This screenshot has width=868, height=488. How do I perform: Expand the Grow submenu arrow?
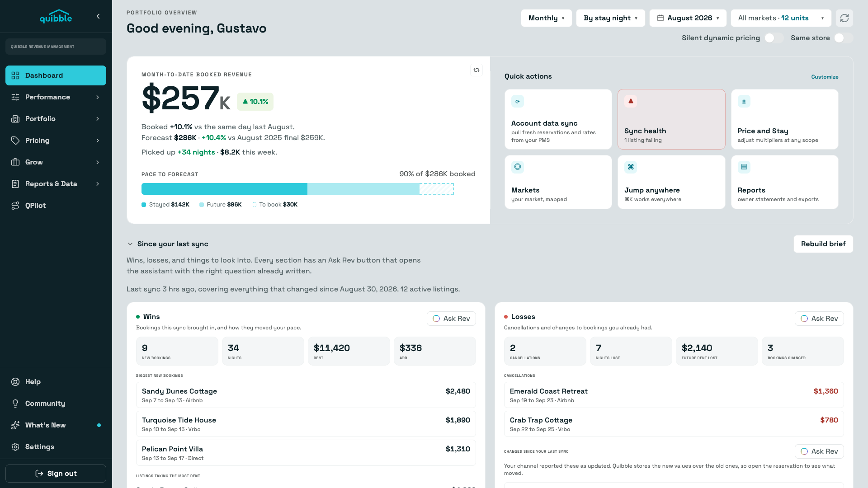(98, 162)
